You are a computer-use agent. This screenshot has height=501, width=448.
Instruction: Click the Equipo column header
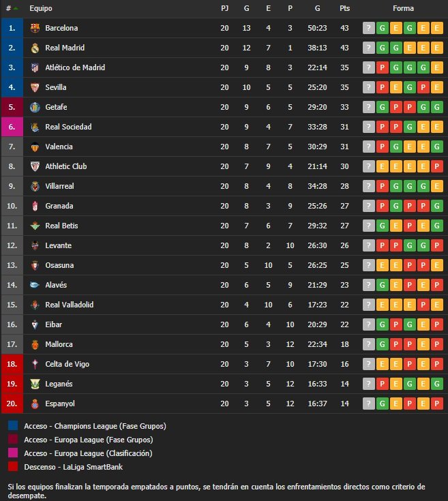[41, 8]
